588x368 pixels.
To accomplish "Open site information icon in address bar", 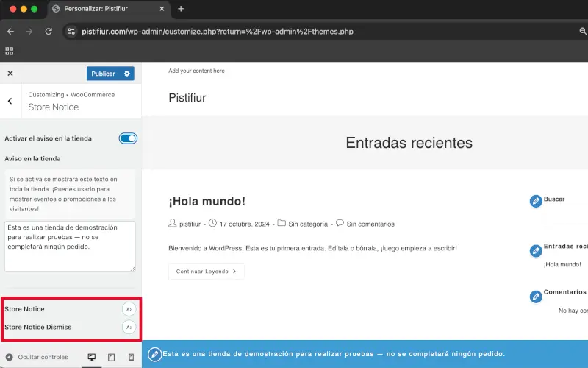I will 71,32.
